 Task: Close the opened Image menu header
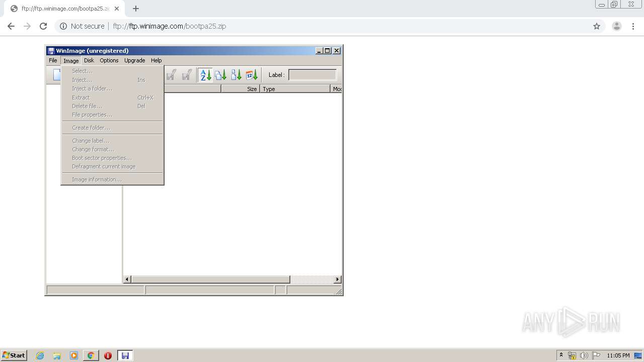71,60
